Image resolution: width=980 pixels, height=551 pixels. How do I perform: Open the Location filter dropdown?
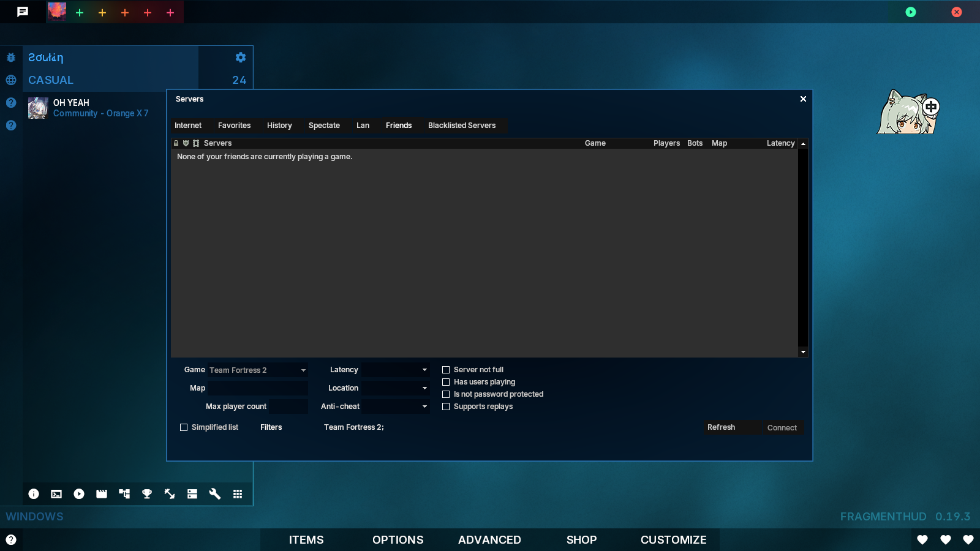(395, 388)
